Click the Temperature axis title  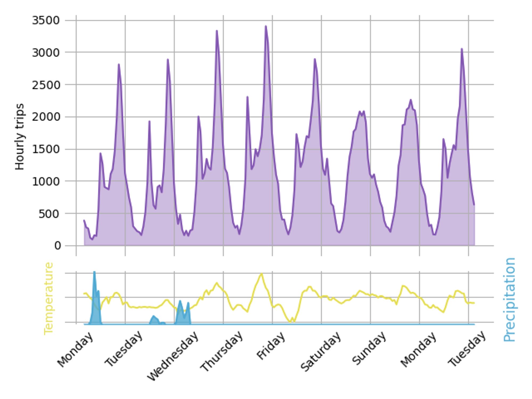[49, 298]
